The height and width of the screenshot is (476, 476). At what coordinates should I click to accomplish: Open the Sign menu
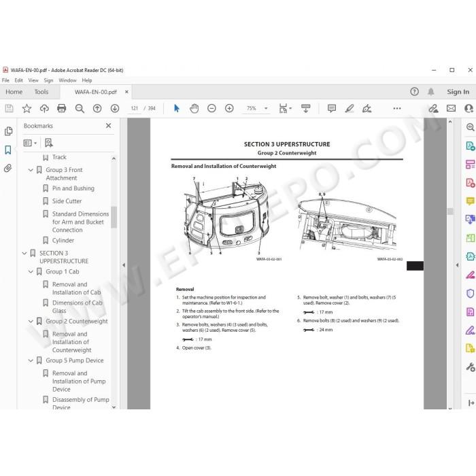[48, 80]
